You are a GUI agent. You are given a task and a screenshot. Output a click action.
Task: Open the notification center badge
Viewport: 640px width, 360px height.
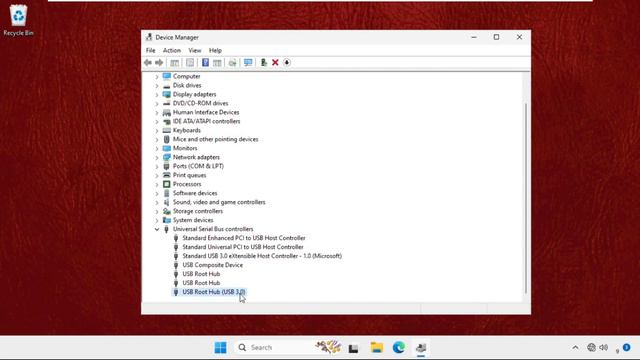pyautogui.click(x=626, y=347)
